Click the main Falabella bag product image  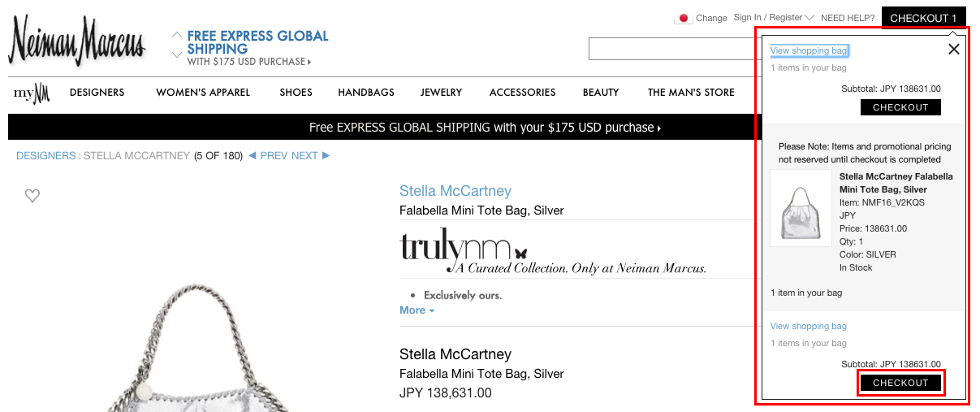pos(200,347)
